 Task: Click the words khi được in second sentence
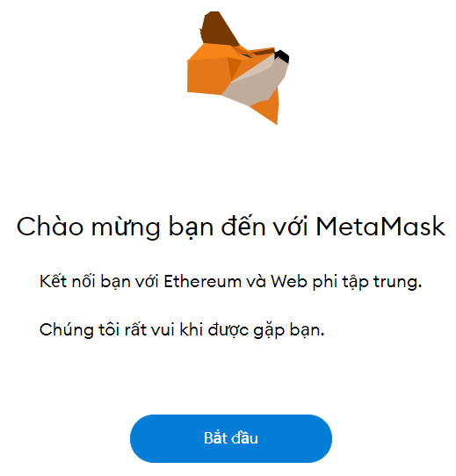coord(214,330)
